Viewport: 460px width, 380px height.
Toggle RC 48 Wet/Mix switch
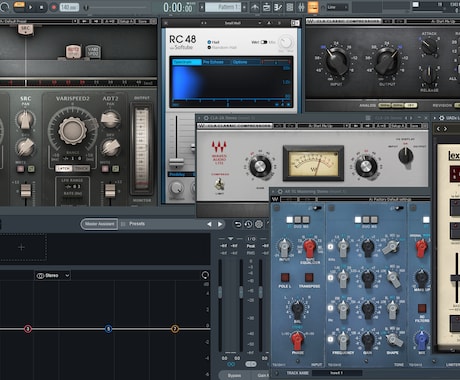(264, 42)
